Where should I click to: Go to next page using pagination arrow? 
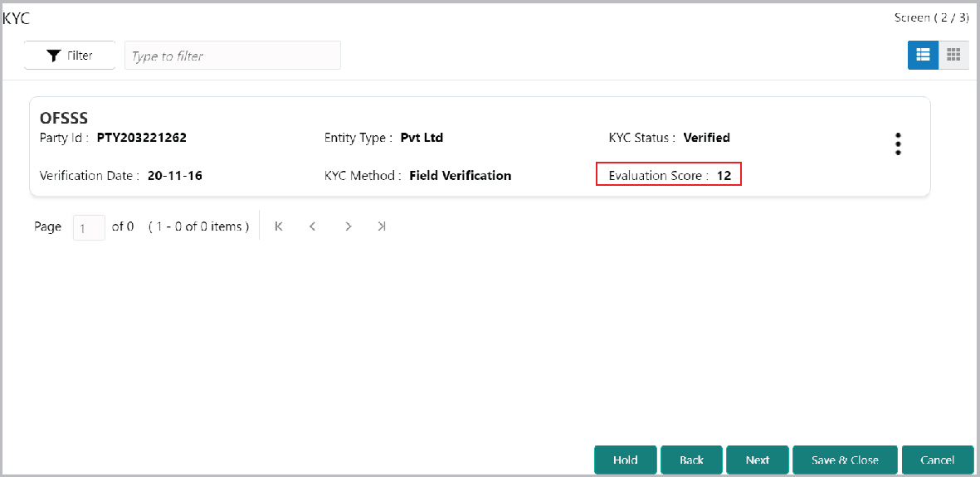click(x=349, y=226)
